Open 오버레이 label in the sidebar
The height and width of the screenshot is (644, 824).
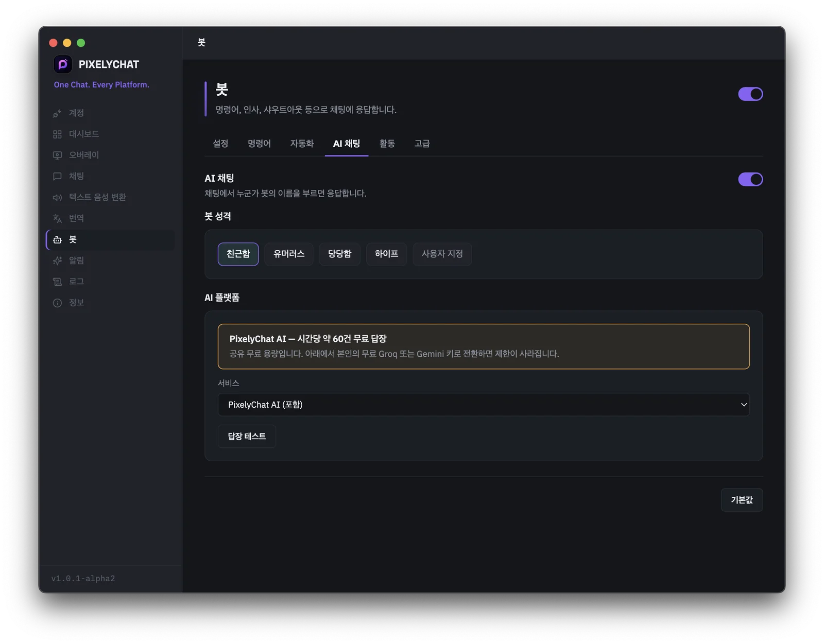(84, 155)
